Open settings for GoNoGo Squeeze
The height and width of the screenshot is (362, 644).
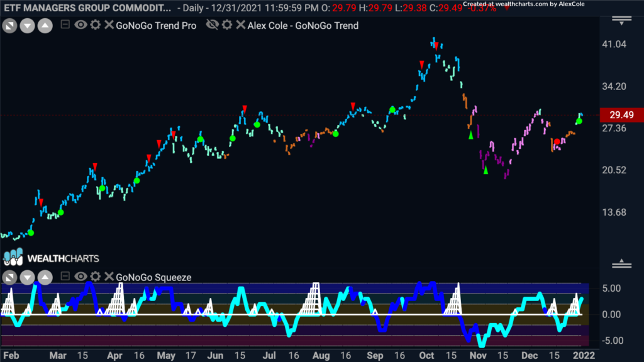[96, 277]
